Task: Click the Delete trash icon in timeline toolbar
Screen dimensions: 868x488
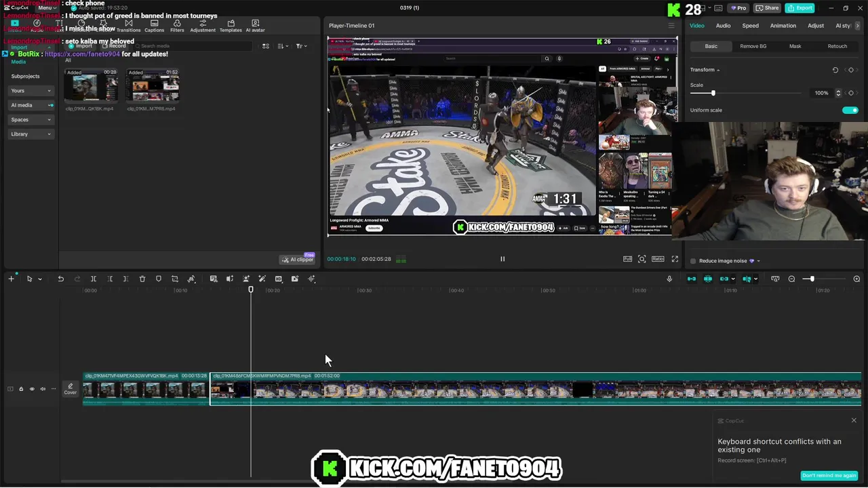Action: click(x=142, y=279)
